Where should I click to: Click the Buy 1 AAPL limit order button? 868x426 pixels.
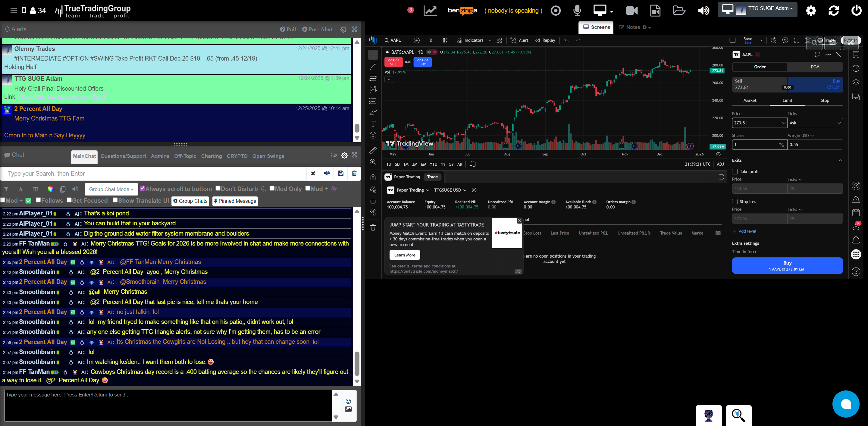787,266
